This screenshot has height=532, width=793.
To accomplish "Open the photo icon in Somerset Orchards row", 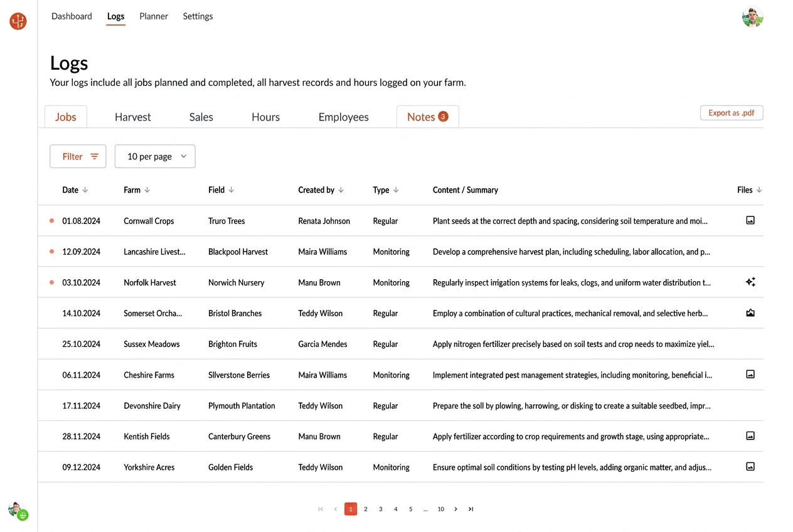I will coord(750,312).
